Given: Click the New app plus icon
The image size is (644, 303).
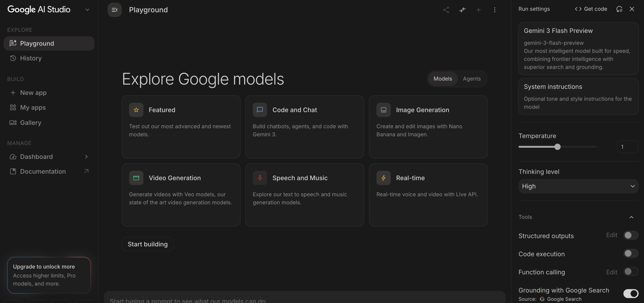Looking at the screenshot, I should coord(13,93).
